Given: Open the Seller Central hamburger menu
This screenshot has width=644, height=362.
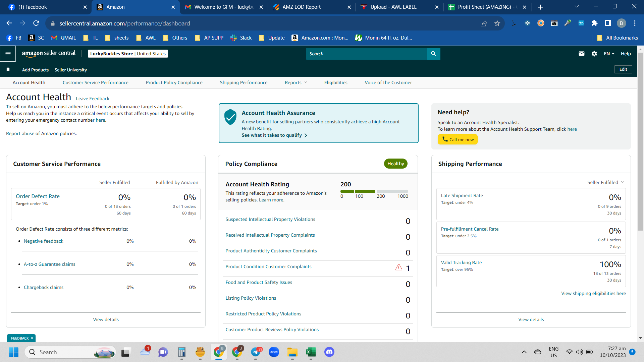Looking at the screenshot, I should tap(8, 54).
